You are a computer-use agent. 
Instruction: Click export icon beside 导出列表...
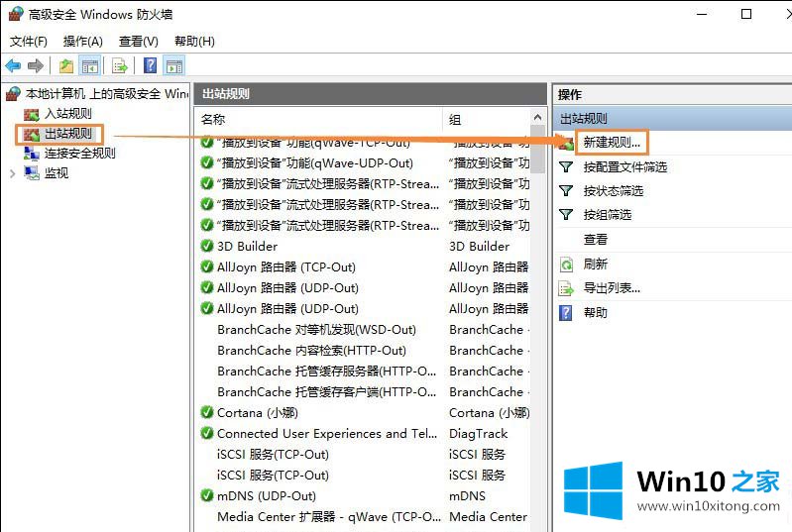point(566,288)
